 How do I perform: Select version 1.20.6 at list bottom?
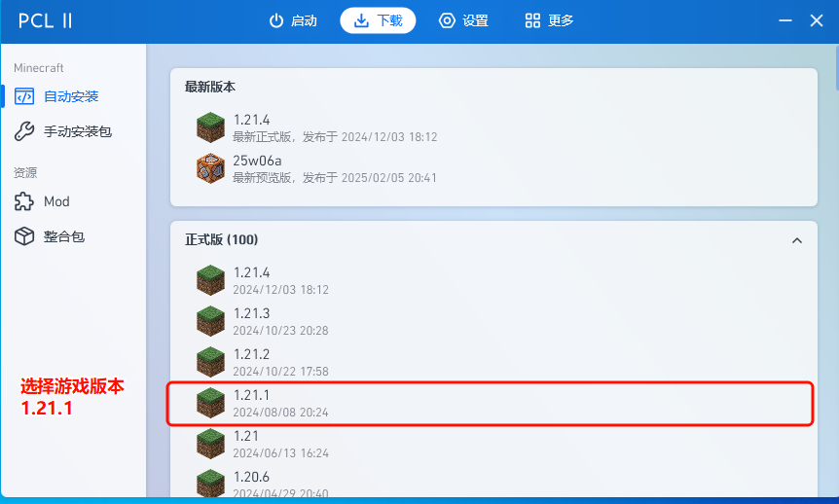point(491,482)
